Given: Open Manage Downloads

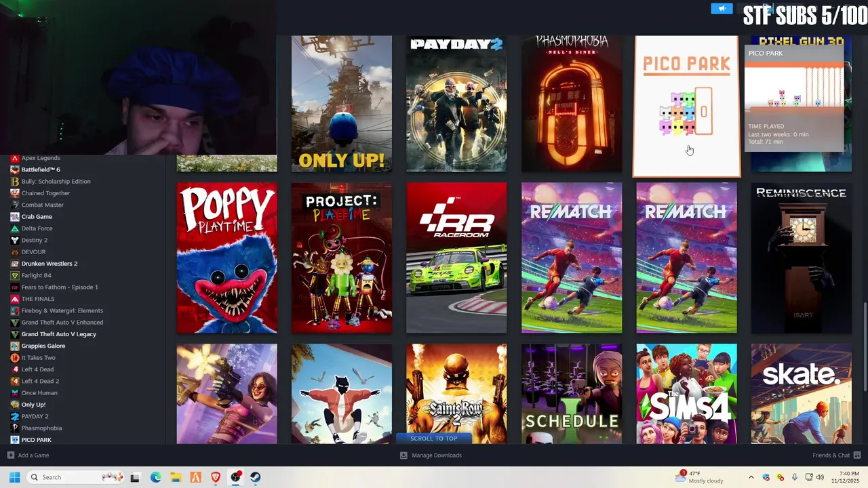Looking at the screenshot, I should [431, 455].
